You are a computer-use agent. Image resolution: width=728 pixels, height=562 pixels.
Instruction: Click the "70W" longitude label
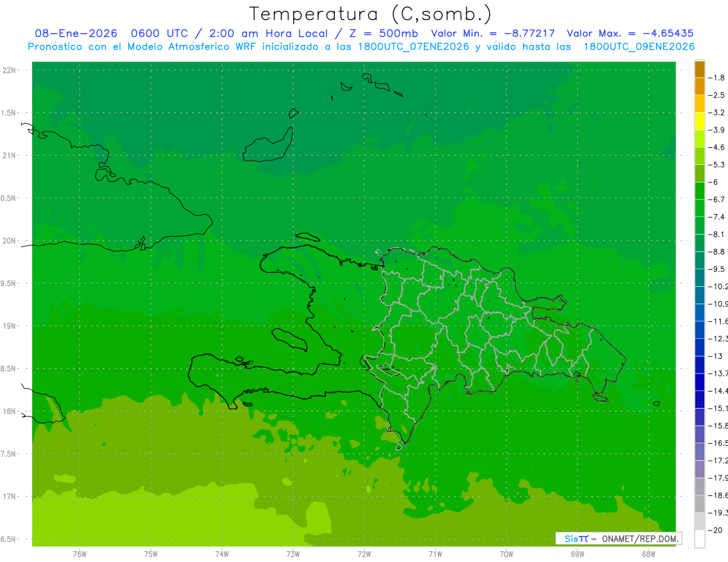coord(506,554)
